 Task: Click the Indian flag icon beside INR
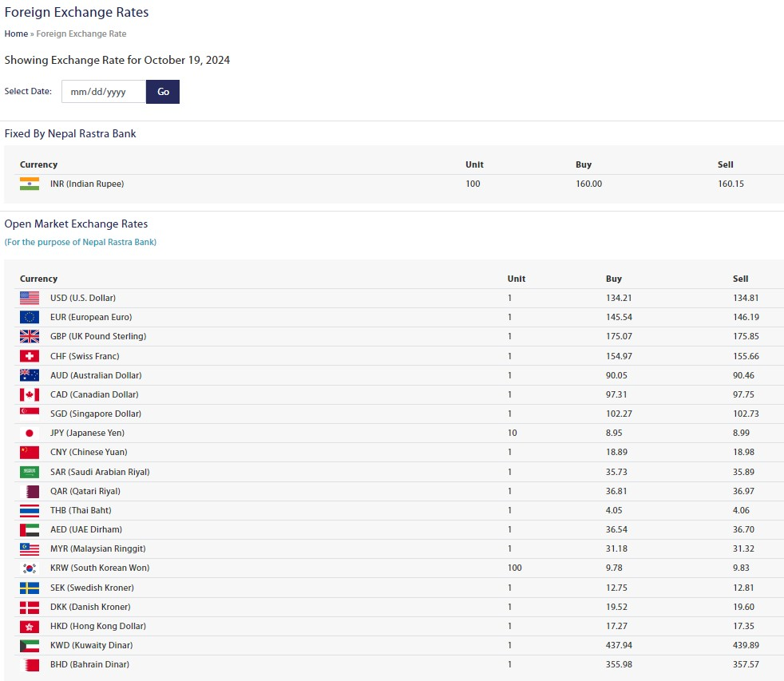[x=30, y=184]
